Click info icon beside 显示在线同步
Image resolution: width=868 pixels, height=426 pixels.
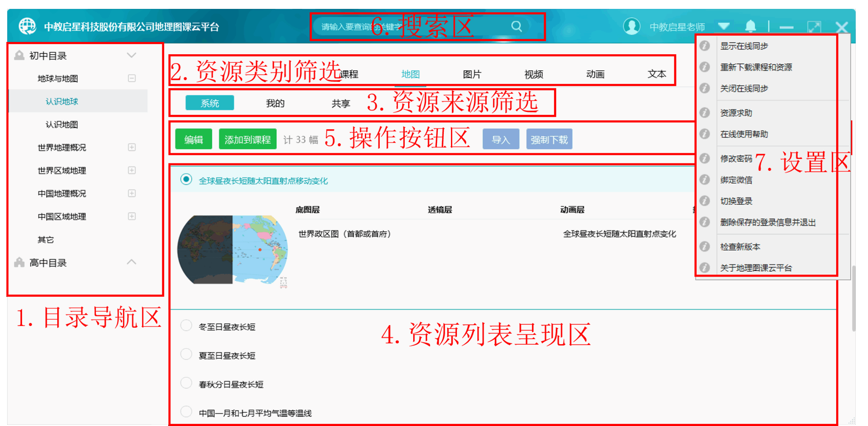click(x=704, y=46)
